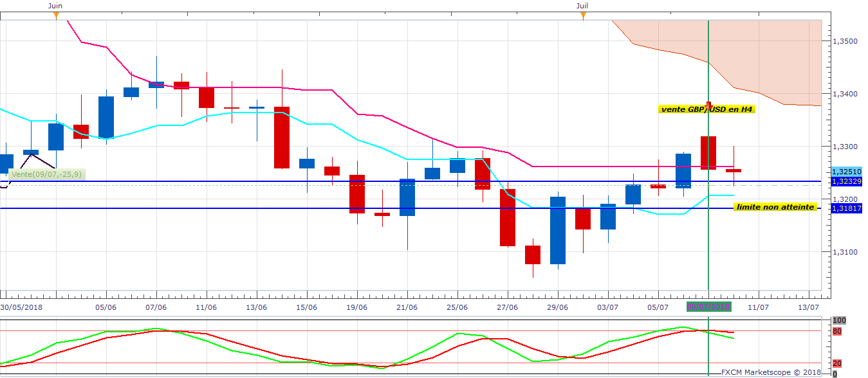Click the highlighted 09/07/2018 date label
This screenshot has width=868, height=378.
point(709,307)
